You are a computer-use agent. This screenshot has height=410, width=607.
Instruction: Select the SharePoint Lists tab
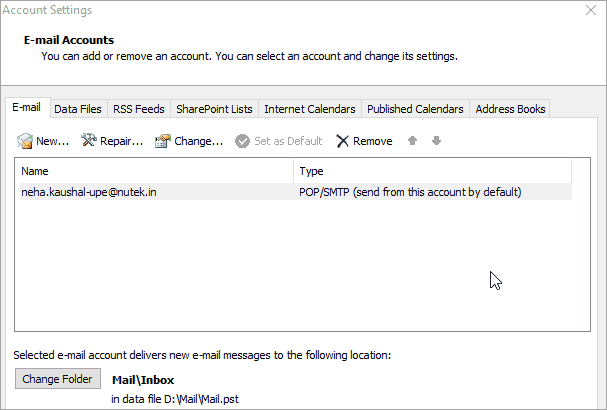tap(214, 109)
